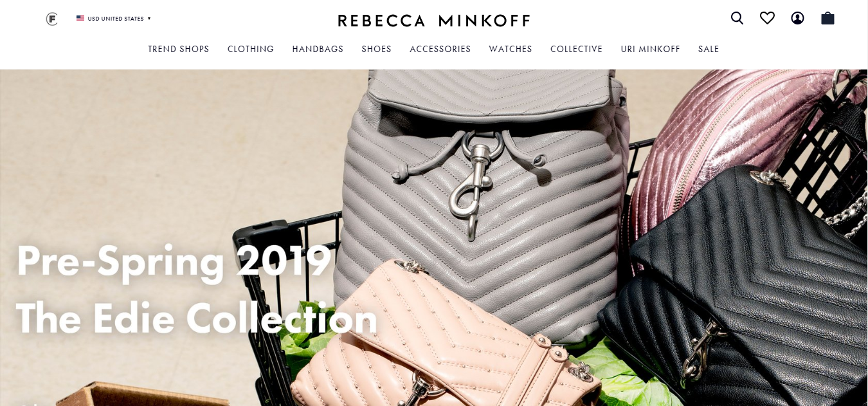Browse the Watches category

(x=511, y=49)
